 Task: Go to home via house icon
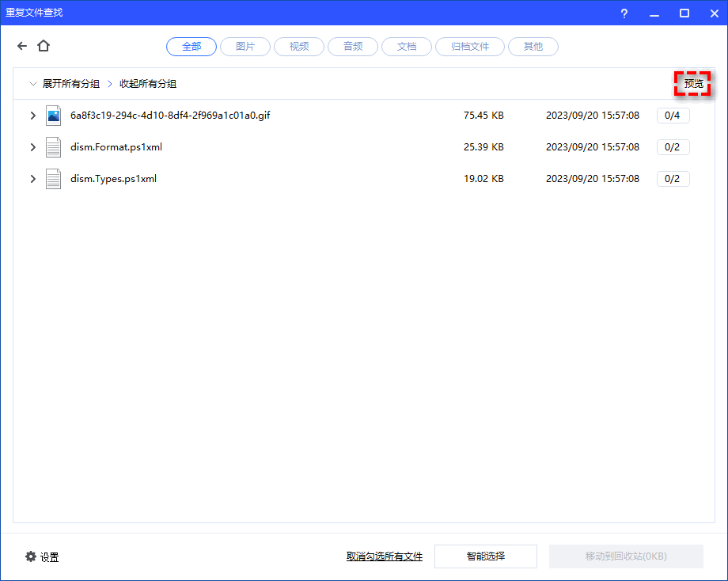(44, 47)
